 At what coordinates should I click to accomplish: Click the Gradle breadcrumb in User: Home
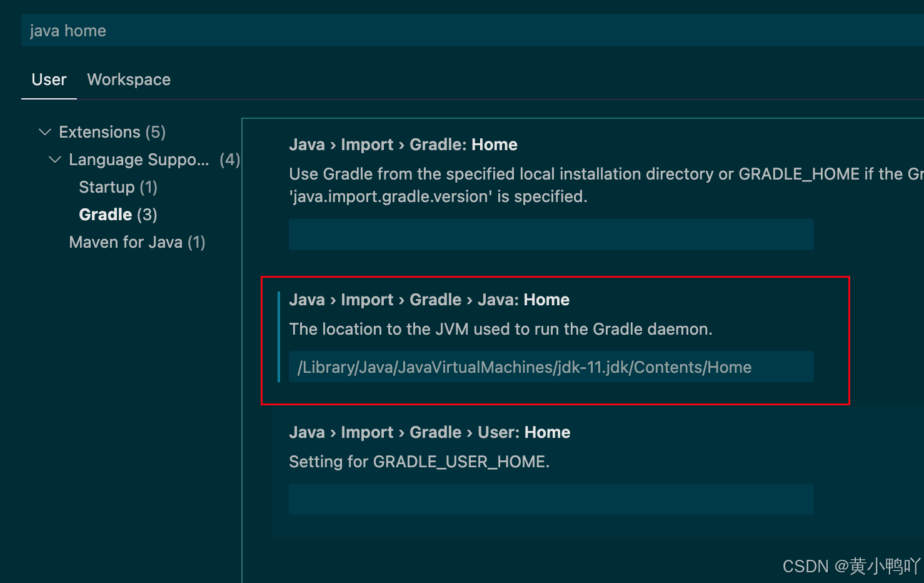click(436, 432)
